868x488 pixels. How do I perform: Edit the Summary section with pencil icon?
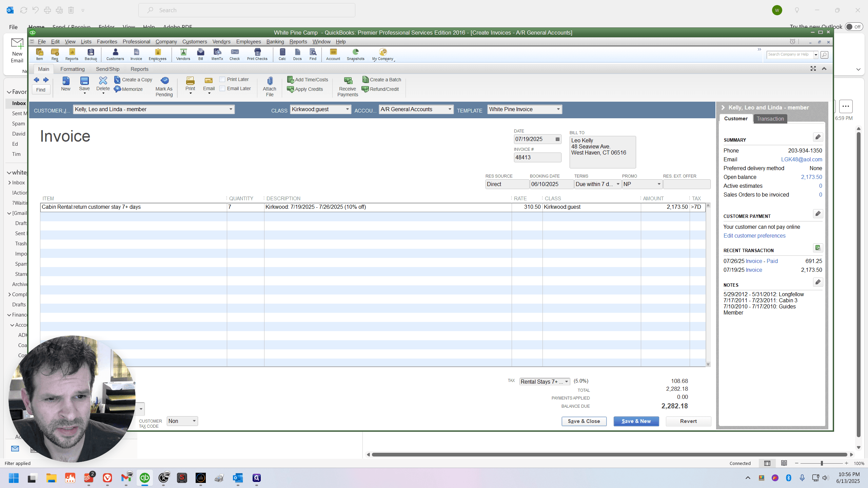pos(818,137)
